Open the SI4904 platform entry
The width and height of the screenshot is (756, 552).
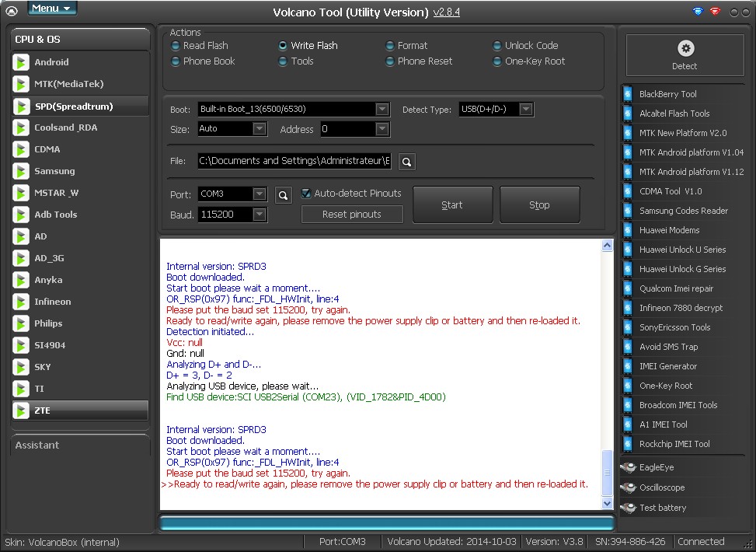coord(80,345)
